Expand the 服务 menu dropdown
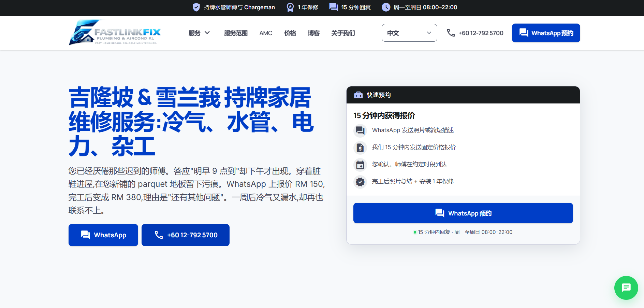 tap(199, 33)
